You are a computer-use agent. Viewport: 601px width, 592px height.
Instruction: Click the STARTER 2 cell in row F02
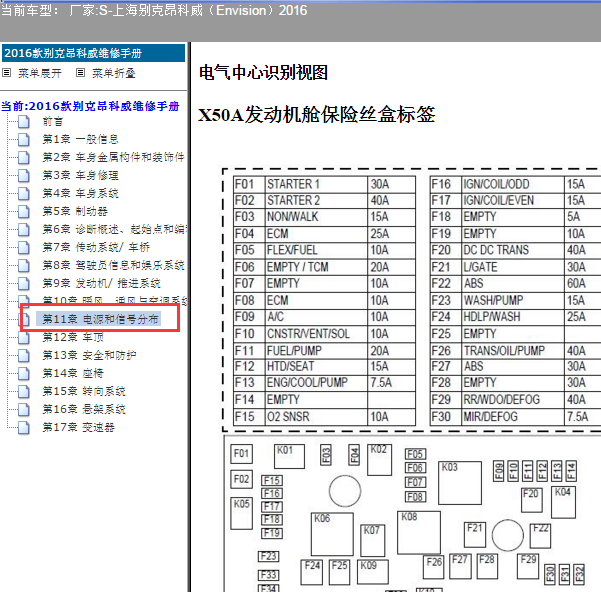click(316, 200)
